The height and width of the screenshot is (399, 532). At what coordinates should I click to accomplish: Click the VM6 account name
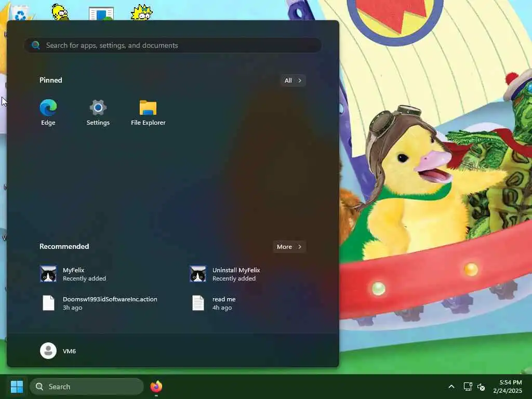[x=69, y=351]
